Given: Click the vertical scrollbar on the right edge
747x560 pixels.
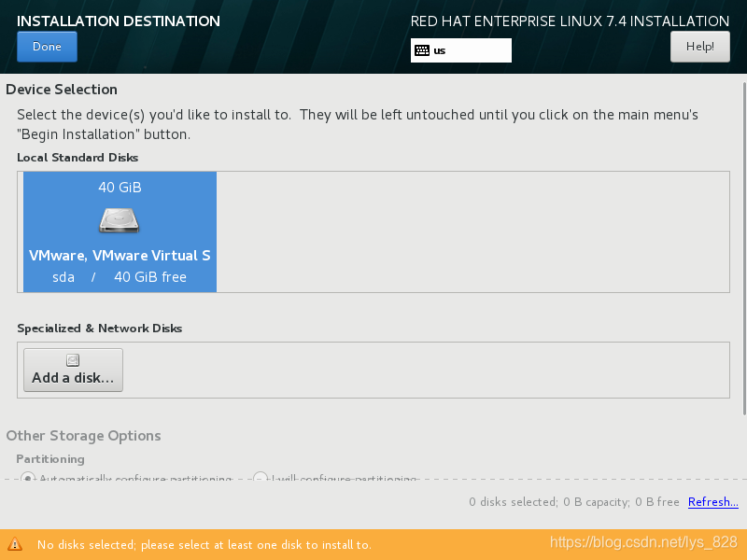Looking at the screenshot, I should point(744,247).
